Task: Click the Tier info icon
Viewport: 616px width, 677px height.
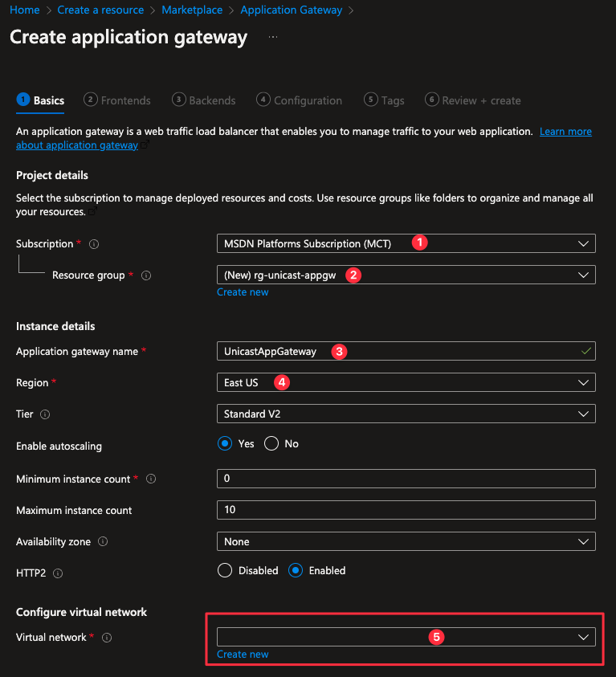Action: [x=45, y=414]
